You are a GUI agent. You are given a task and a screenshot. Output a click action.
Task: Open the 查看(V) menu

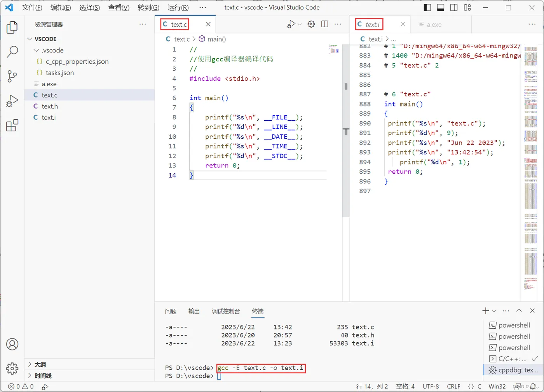tap(119, 7)
